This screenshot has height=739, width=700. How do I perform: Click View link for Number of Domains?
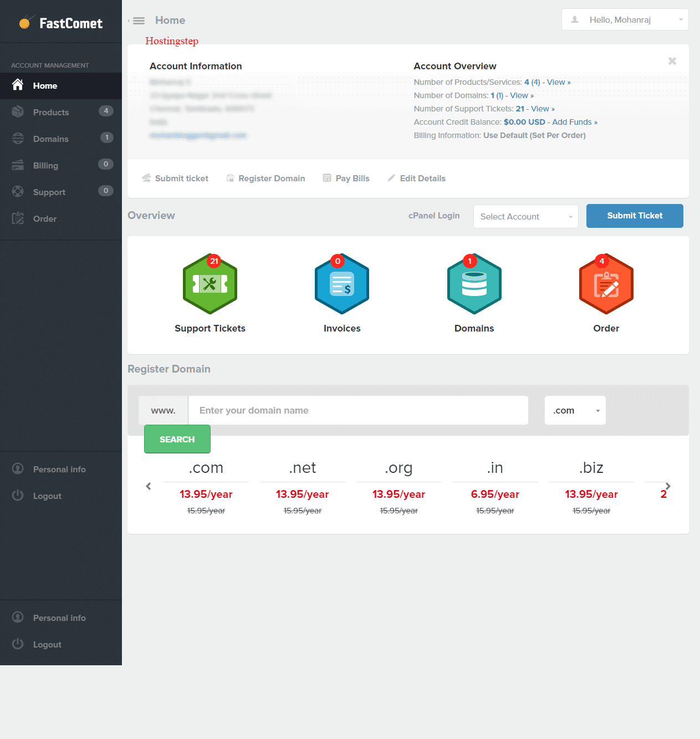(x=522, y=95)
